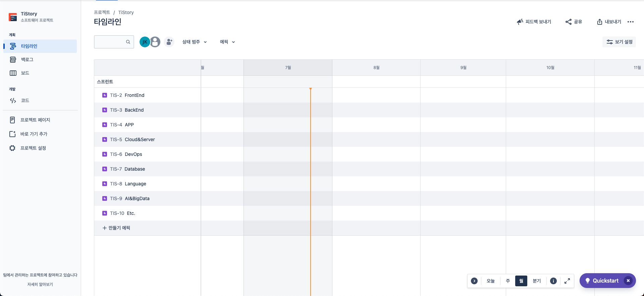Click the timeline search input field
This screenshot has width=644, height=296.
[114, 42]
